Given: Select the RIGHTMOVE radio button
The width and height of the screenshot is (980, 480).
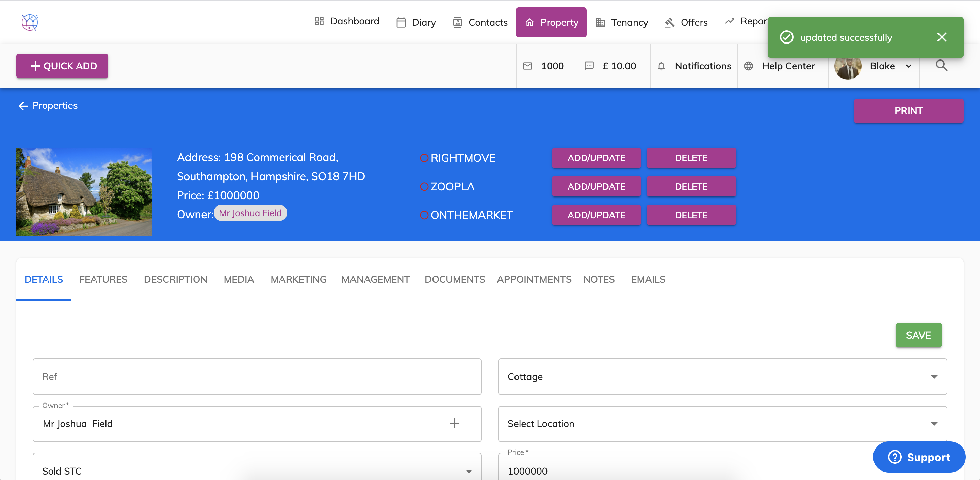Looking at the screenshot, I should click(424, 158).
